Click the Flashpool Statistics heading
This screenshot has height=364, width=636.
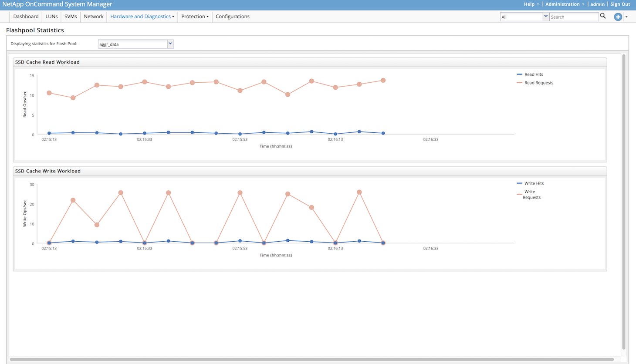(x=35, y=30)
